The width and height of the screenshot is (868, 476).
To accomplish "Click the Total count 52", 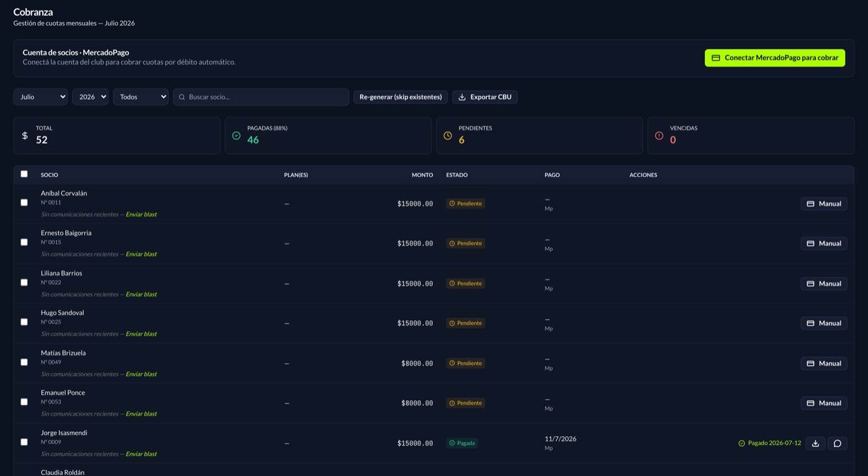I will [42, 140].
